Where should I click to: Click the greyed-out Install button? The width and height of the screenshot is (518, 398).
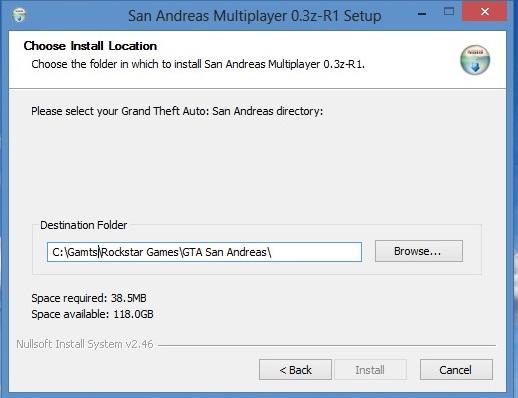(370, 370)
